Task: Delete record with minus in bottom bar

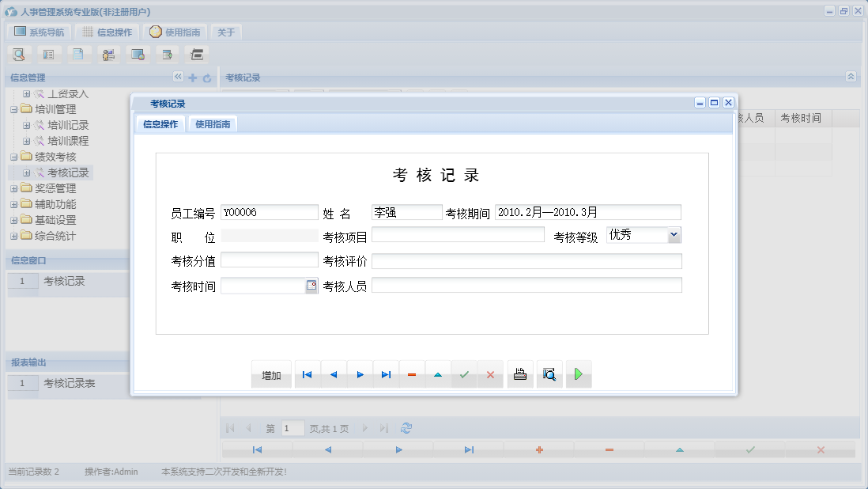Action: [609, 449]
